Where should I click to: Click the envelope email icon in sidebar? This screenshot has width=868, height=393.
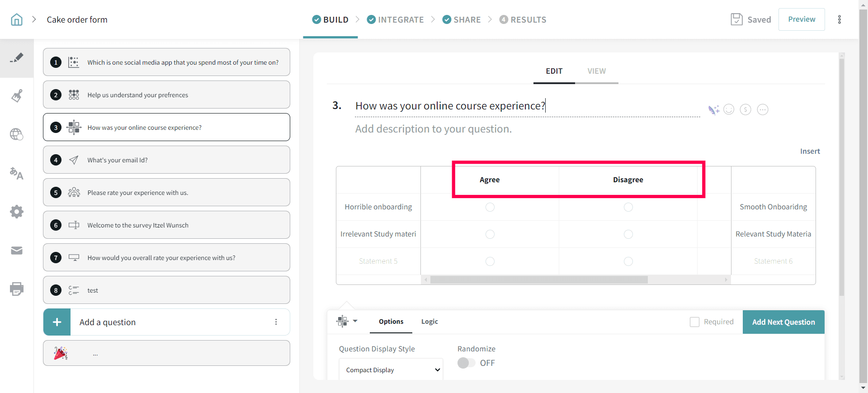pos(17,251)
